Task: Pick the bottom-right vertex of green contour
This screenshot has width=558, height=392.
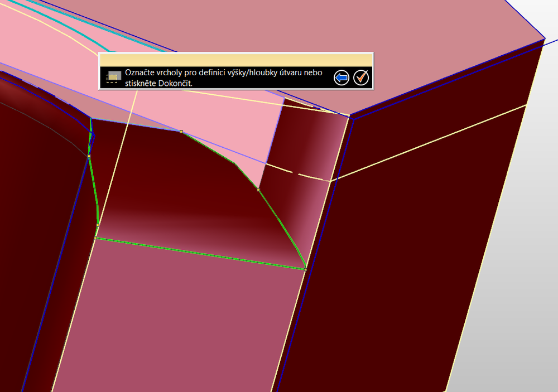Action: 305,269
